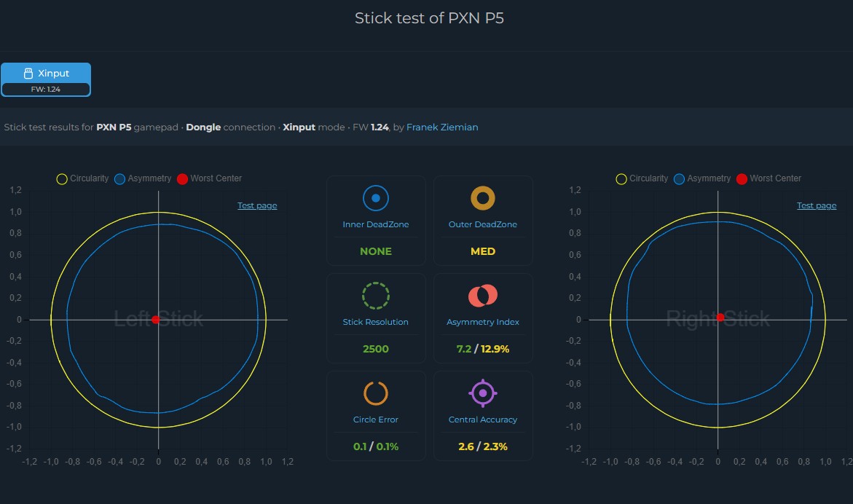Click the 2.6 / 2.3% central accuracy value
The width and height of the screenshot is (853, 504).
[x=482, y=446]
